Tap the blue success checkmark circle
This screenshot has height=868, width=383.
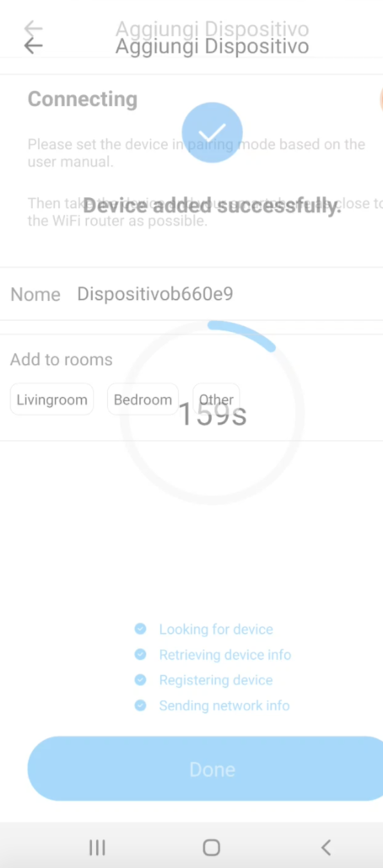(x=213, y=132)
